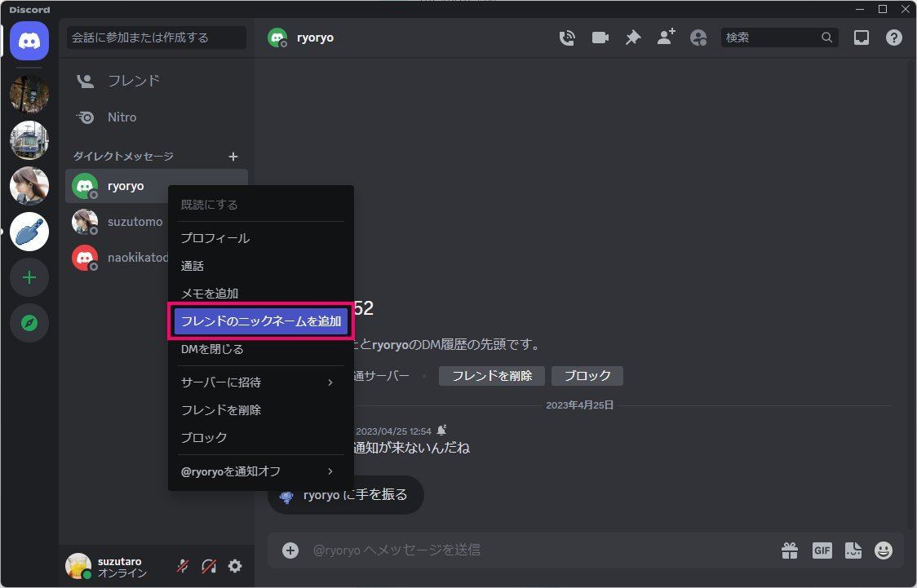Viewport: 917px width, 588px height.
Task: Choose メモを追加 in context menu
Action: [261, 294]
